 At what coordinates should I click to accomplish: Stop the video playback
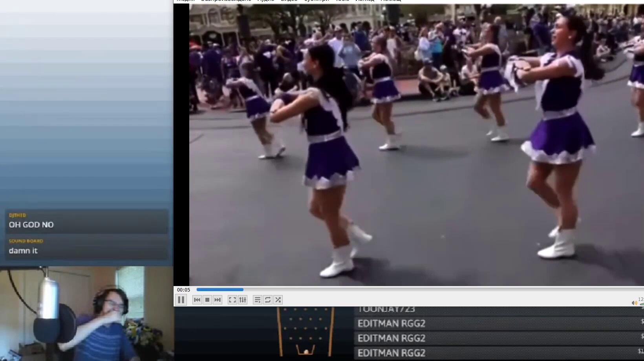coord(207,300)
